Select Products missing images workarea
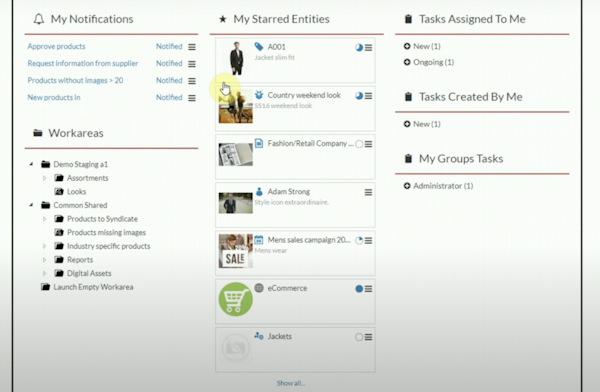 click(106, 232)
